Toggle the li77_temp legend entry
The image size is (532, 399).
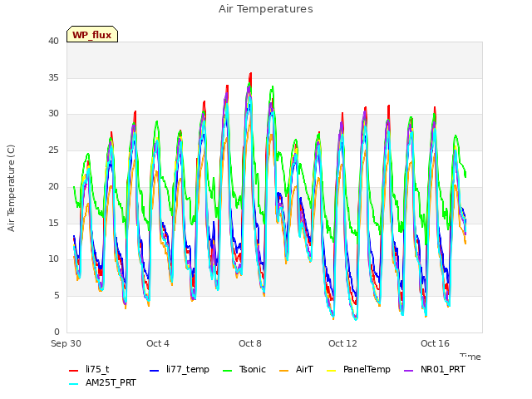point(180,369)
